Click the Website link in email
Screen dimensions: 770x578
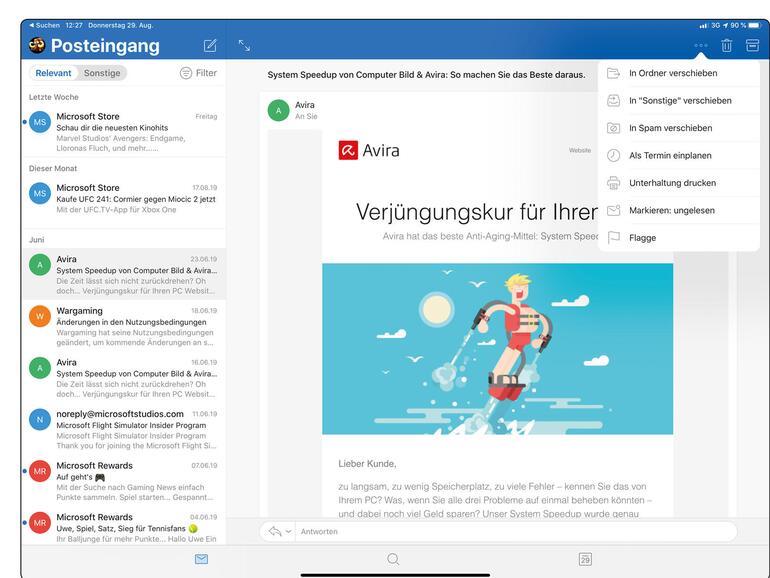[x=580, y=150]
